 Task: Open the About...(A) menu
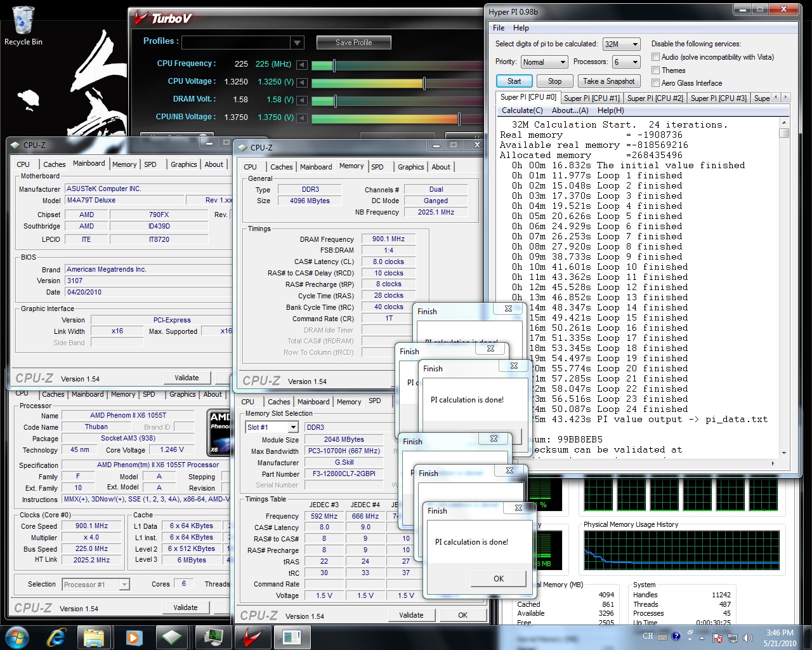pyautogui.click(x=570, y=110)
